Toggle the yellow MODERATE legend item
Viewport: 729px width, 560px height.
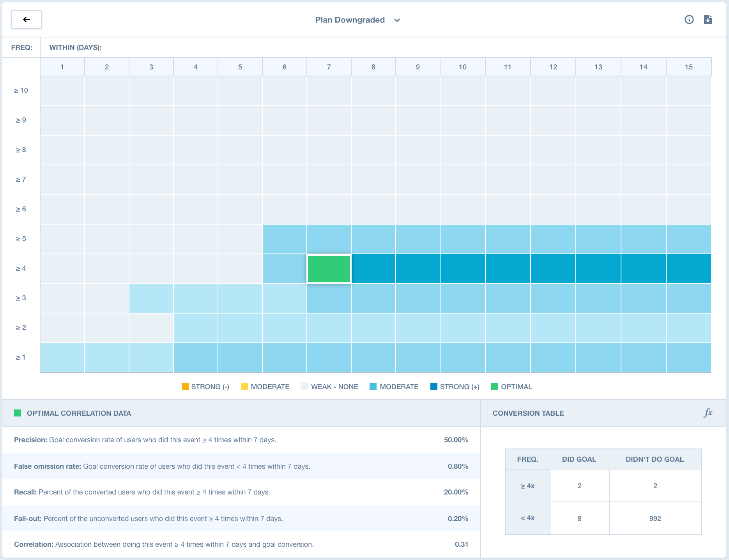point(244,386)
